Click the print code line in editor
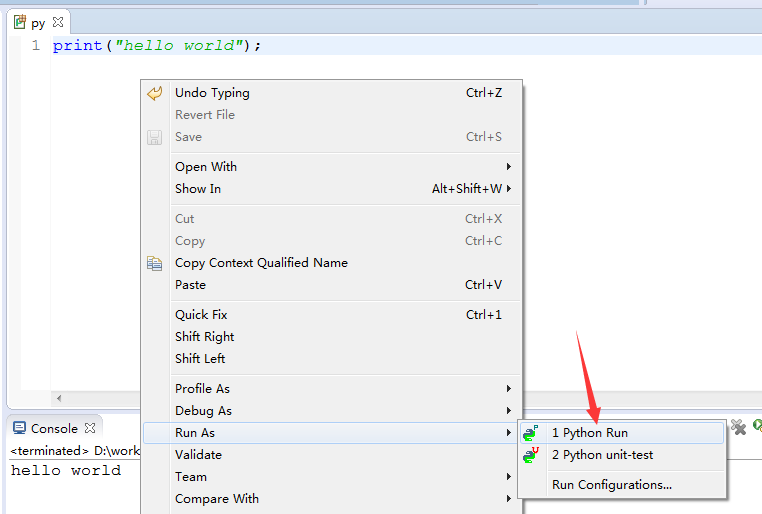 [157, 46]
